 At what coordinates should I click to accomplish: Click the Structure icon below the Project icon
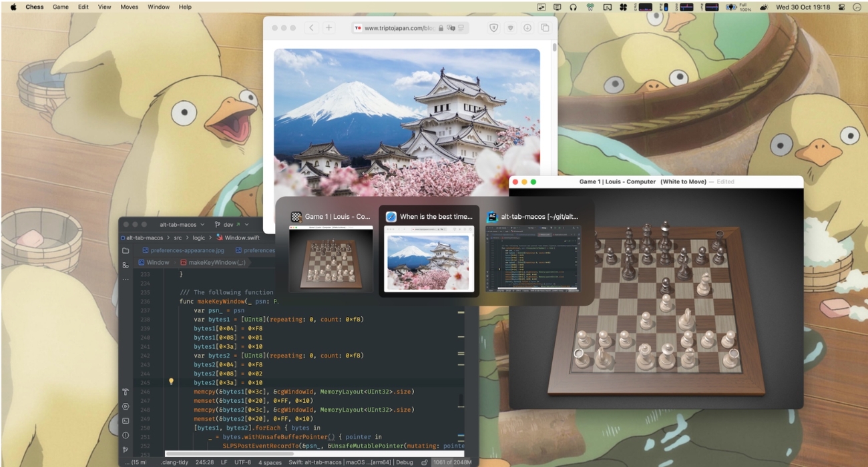click(126, 264)
